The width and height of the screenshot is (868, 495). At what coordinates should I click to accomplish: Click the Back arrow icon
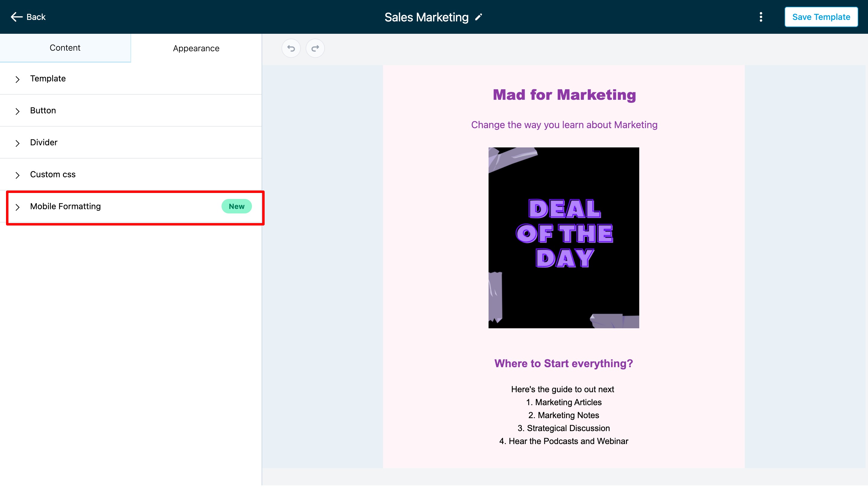click(16, 17)
